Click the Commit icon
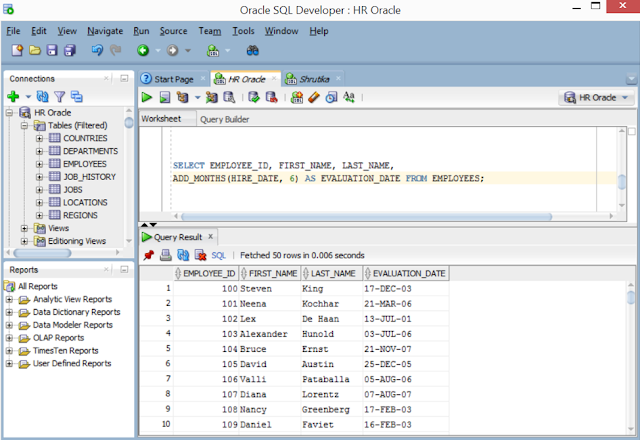Screen dimensions: 640x440 [x=253, y=97]
